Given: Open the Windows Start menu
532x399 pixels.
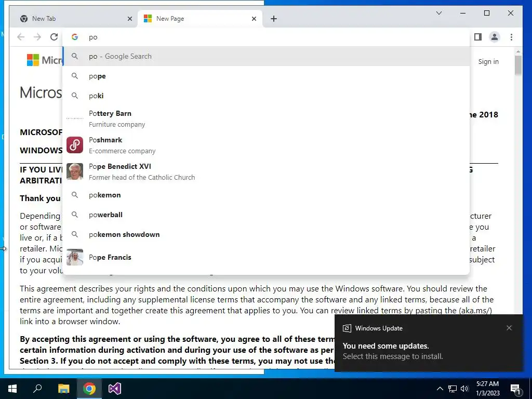Looking at the screenshot, I should [12, 389].
